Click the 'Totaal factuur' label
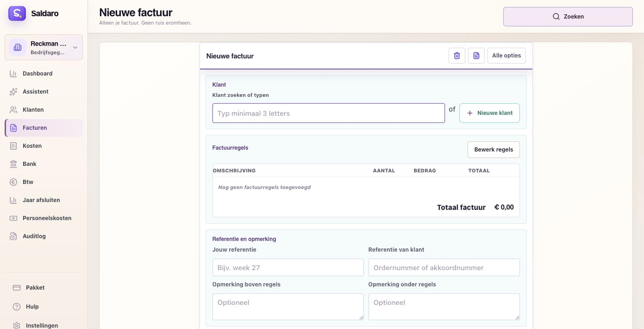Image resolution: width=644 pixels, height=329 pixels. (x=461, y=207)
